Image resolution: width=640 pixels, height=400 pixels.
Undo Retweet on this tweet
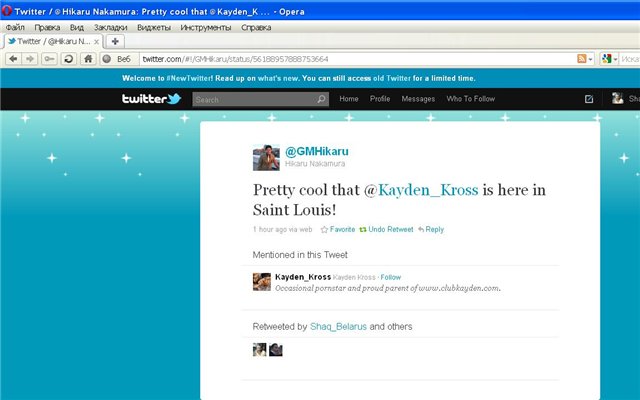tap(386, 229)
